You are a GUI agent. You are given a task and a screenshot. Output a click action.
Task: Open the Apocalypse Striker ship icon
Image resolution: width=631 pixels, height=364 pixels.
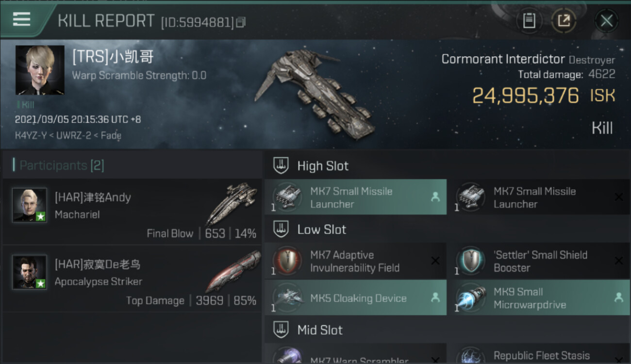(x=233, y=271)
